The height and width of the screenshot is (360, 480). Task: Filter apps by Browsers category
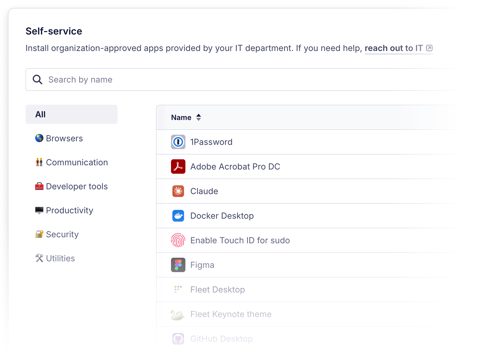tap(64, 138)
